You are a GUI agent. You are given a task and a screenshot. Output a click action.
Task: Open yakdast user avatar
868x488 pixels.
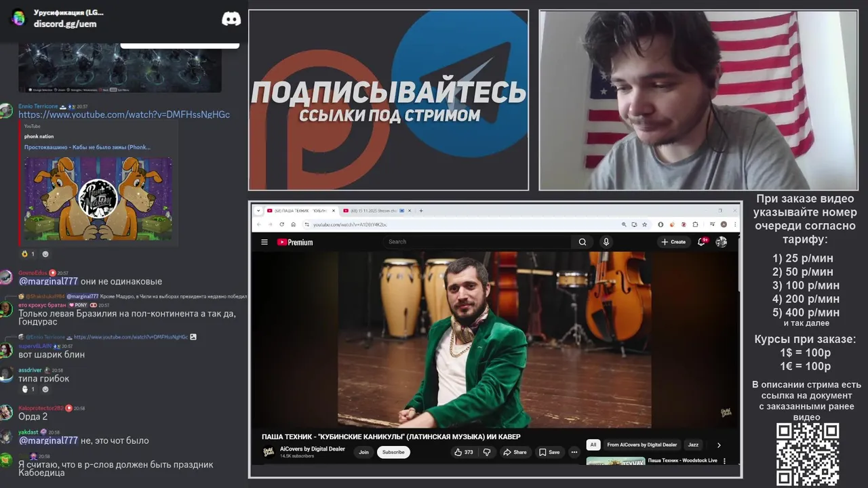coord(6,436)
